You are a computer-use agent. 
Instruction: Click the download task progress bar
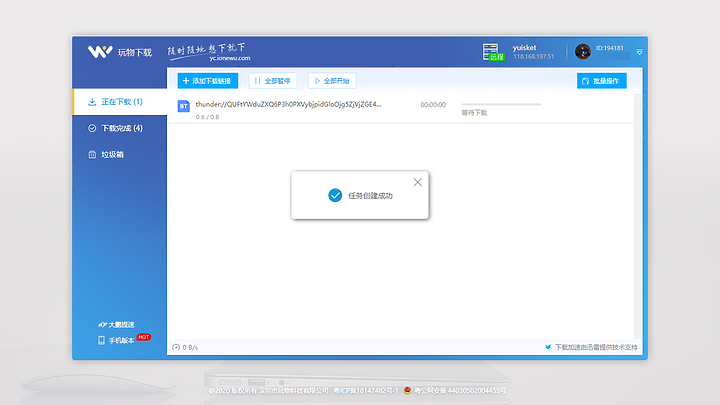click(501, 104)
